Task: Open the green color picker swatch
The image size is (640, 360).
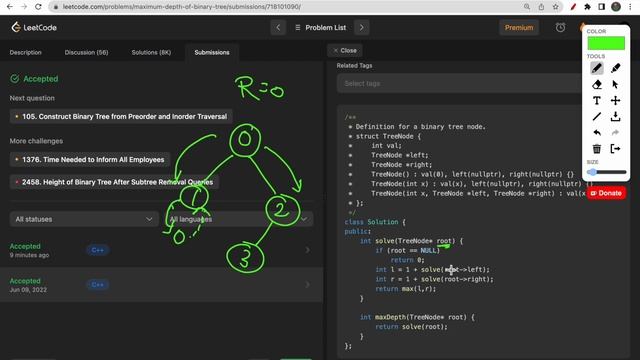Action: coord(606,43)
